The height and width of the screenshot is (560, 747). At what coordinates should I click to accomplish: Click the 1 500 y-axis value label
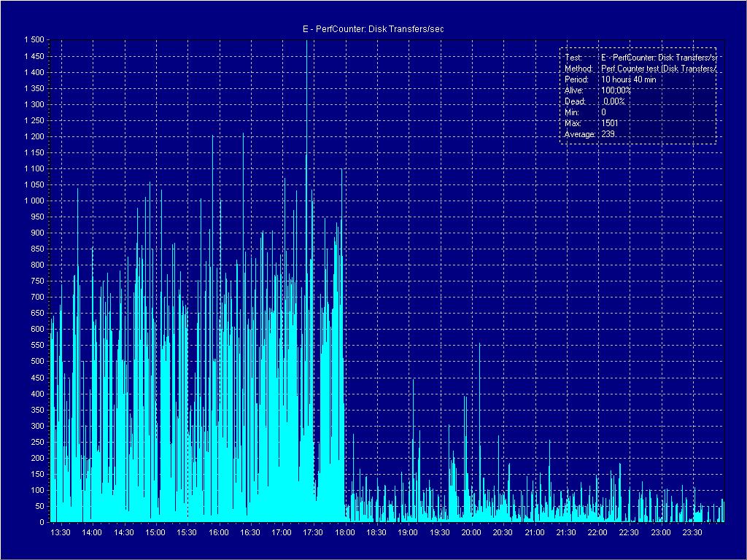(x=33, y=40)
